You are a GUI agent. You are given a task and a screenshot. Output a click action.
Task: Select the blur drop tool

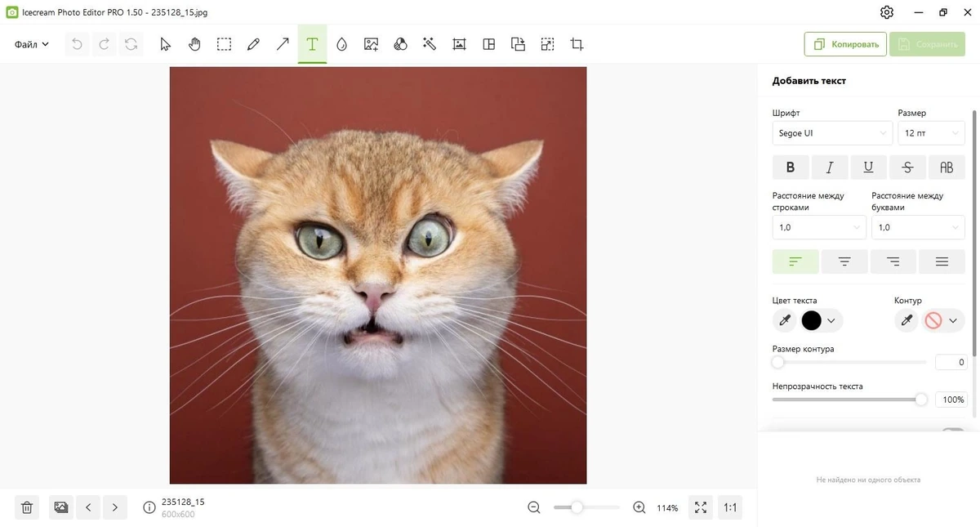tap(341, 44)
